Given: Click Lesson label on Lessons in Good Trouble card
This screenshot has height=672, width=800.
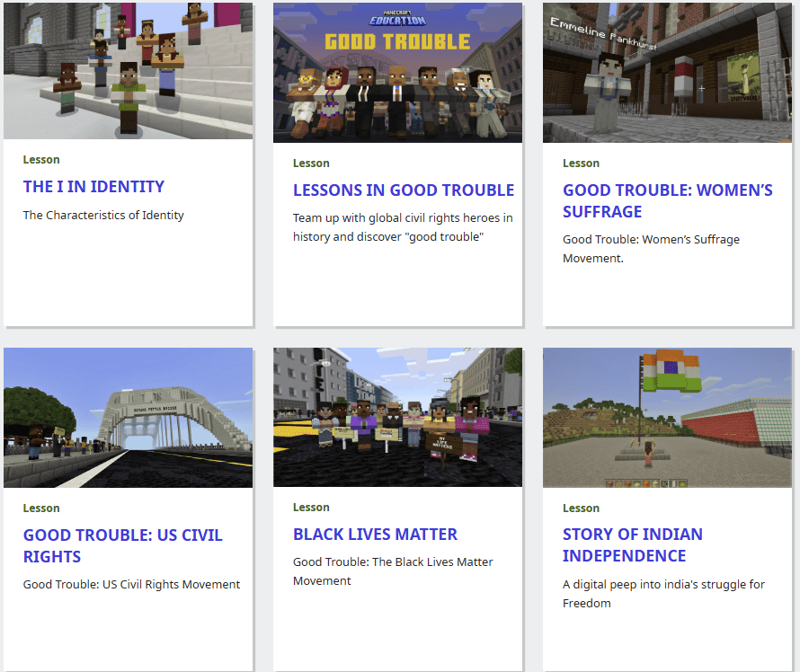Looking at the screenshot, I should click(311, 164).
